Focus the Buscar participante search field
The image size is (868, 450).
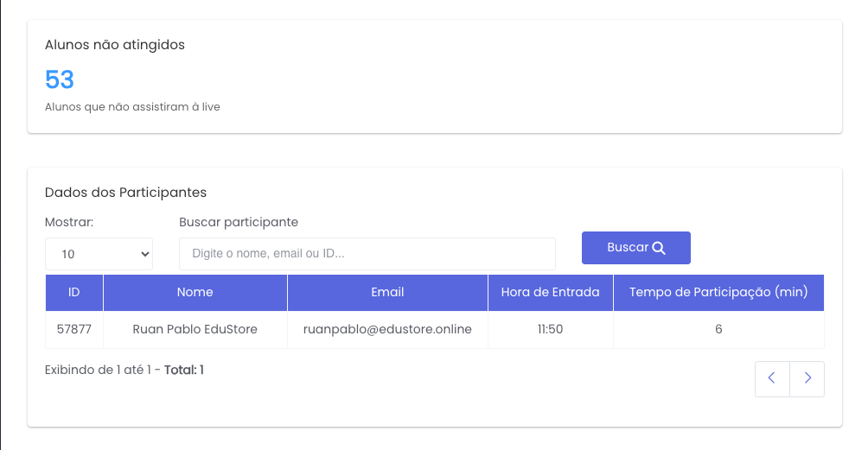(x=367, y=254)
